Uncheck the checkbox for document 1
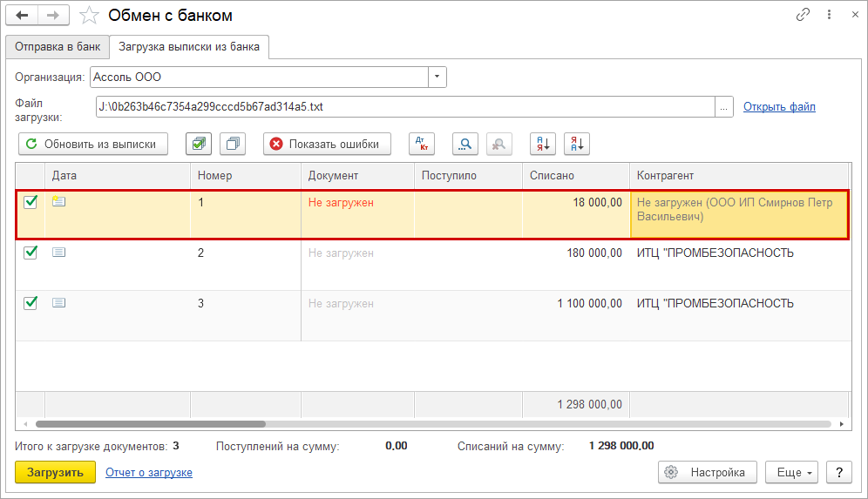The image size is (868, 499). [x=31, y=202]
